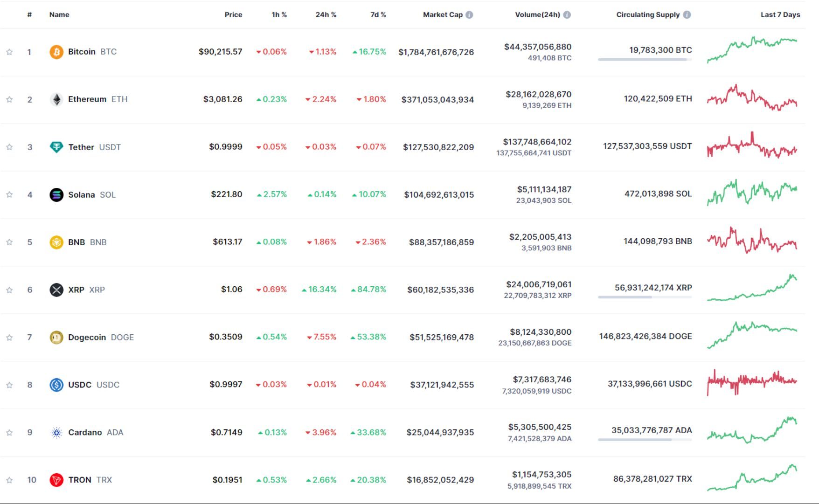Sort by 24h % change column

(325, 14)
